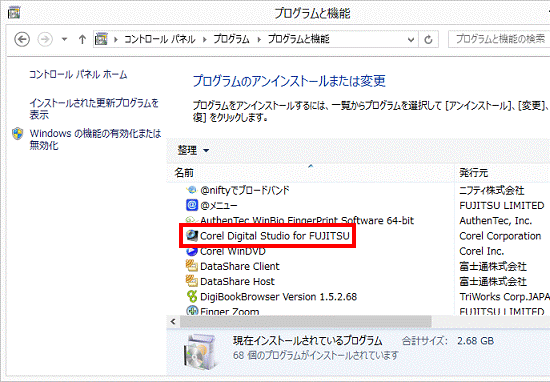Click the horizontal scrollbar left arrow
This screenshot has height=382, width=550.
173,321
